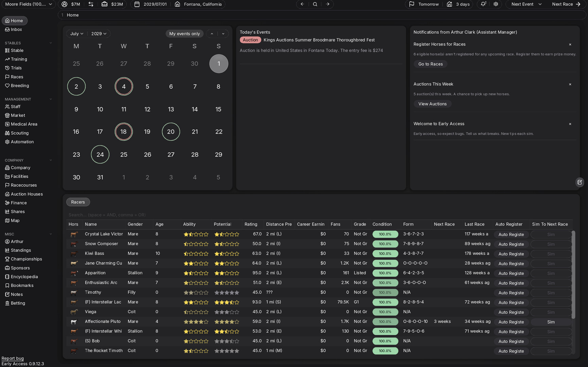The width and height of the screenshot is (588, 367).
Task: Dismiss Welcome to Early Access notification
Action: point(570,124)
